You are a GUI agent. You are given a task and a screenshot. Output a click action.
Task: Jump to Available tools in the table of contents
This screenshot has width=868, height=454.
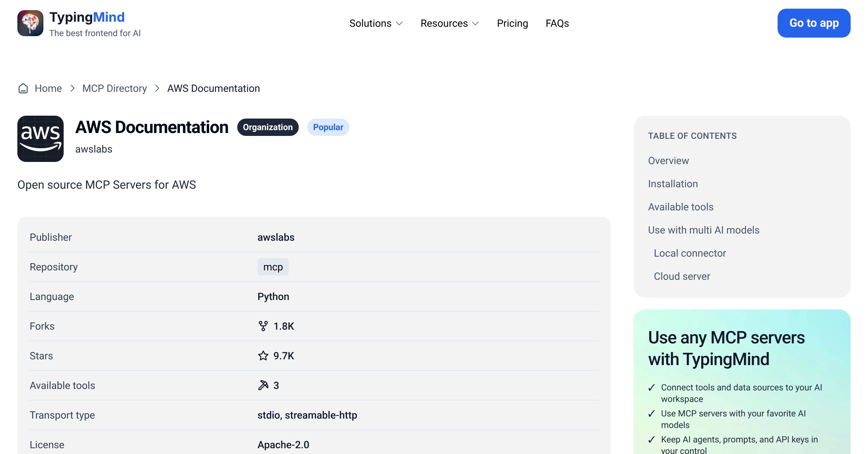pos(681,207)
